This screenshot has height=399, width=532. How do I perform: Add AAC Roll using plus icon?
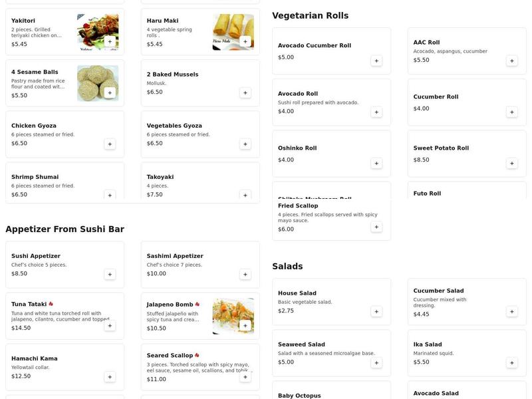click(512, 61)
